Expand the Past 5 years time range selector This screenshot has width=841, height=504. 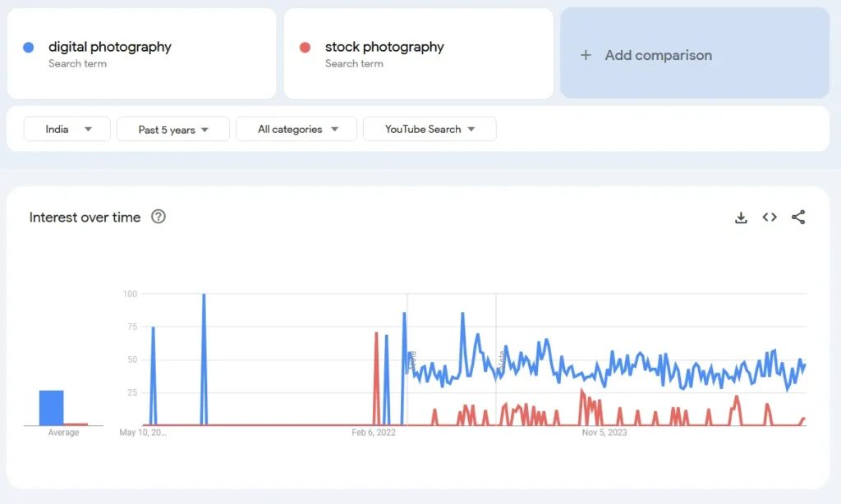(172, 129)
